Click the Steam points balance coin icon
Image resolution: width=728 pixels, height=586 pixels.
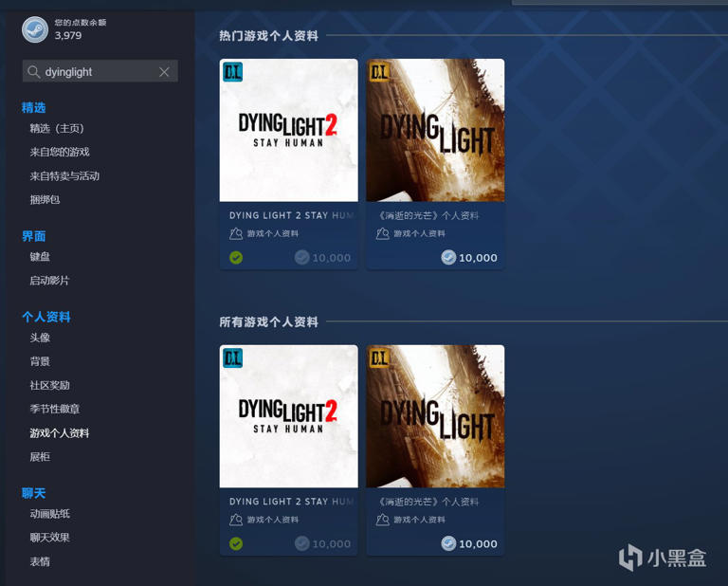pyautogui.click(x=35, y=29)
